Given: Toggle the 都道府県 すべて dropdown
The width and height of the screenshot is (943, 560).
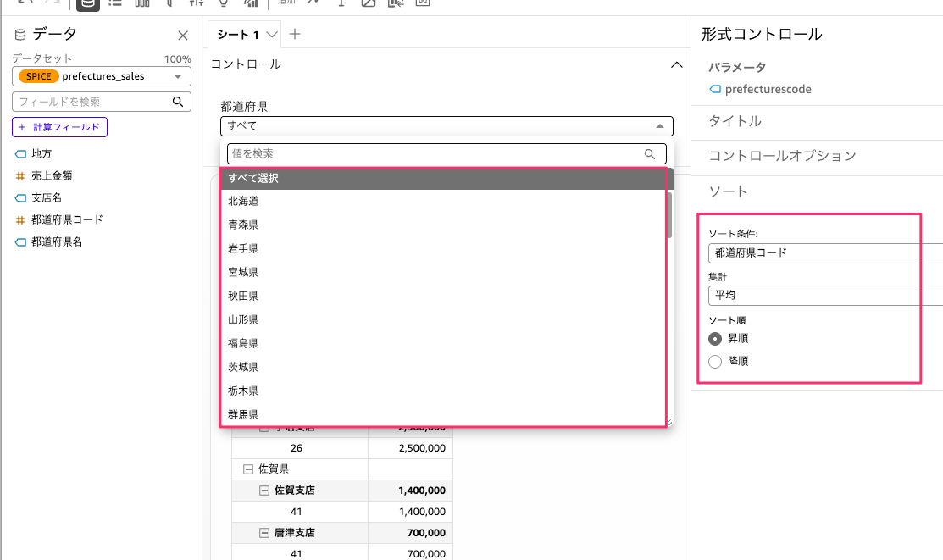Looking at the screenshot, I should pyautogui.click(x=447, y=125).
